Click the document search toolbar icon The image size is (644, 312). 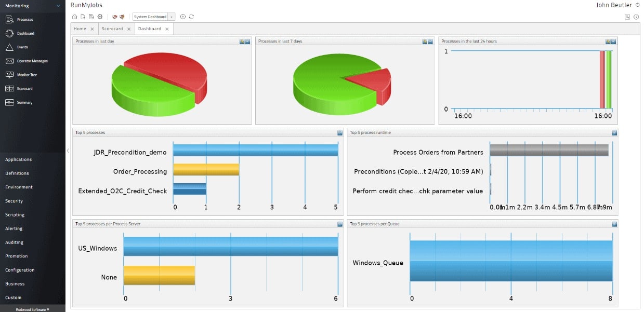coord(91,17)
